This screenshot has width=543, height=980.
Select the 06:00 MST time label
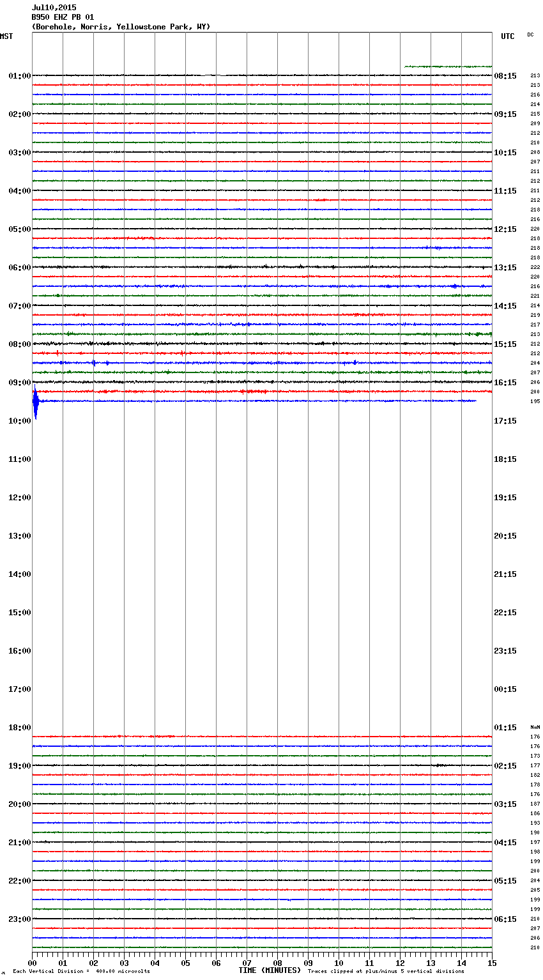point(20,268)
